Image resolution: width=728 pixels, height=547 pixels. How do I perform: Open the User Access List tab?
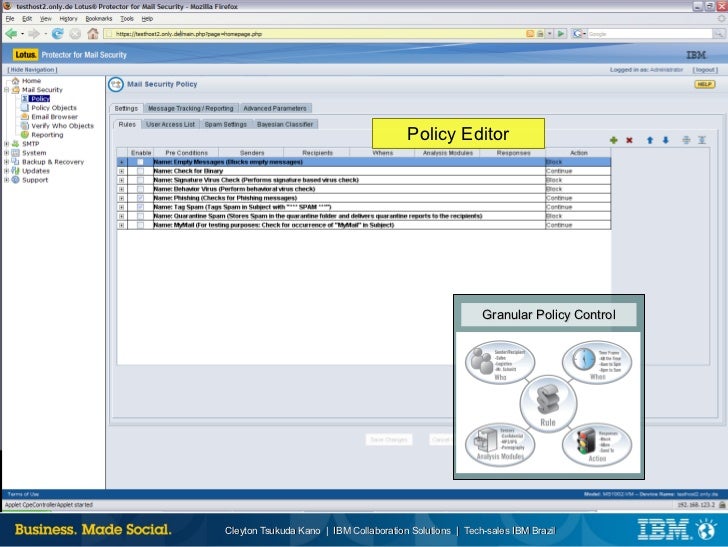pos(170,124)
